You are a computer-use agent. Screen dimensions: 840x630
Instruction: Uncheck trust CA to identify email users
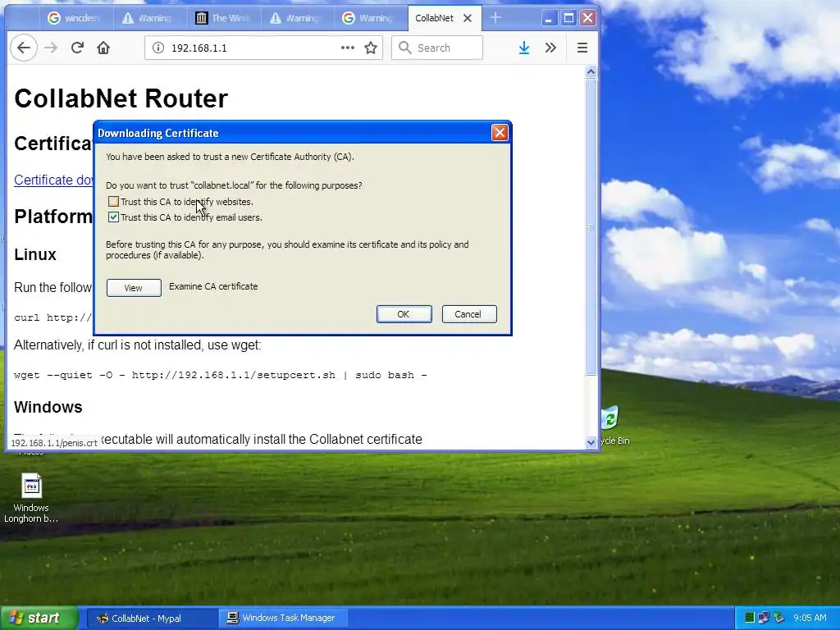click(113, 217)
